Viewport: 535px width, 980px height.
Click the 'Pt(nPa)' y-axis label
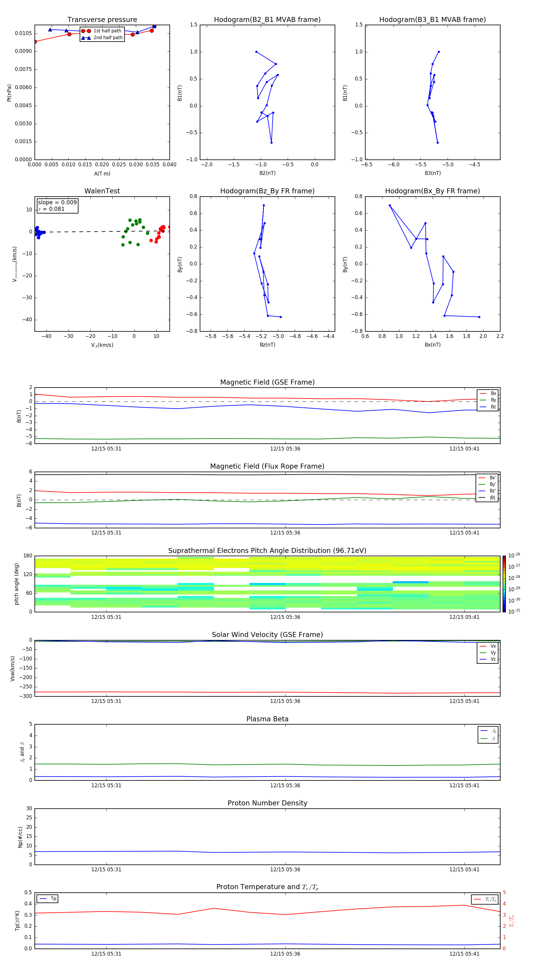(9, 92)
